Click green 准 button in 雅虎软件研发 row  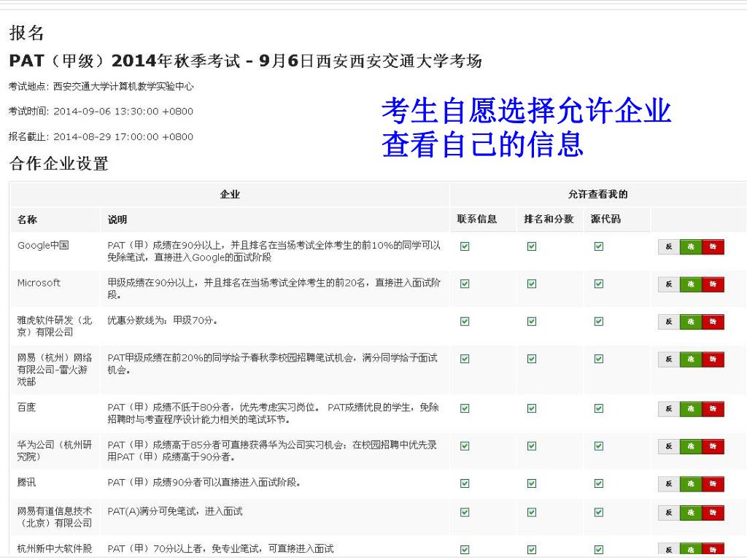691,322
